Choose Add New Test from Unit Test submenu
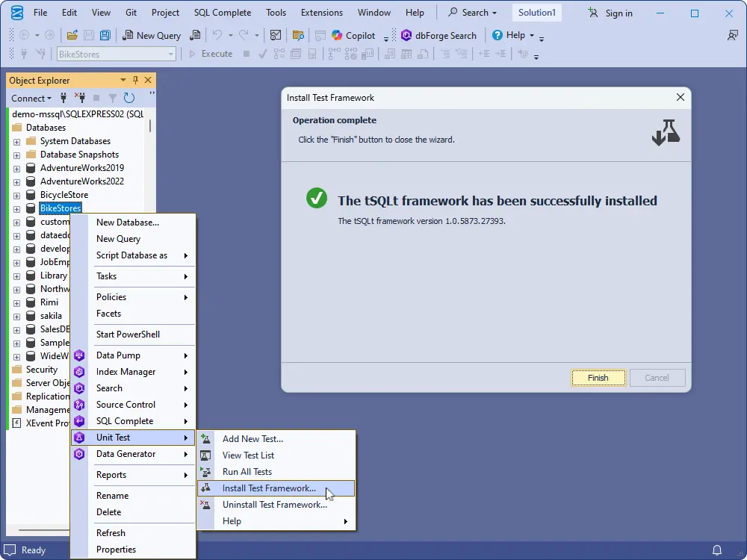The height and width of the screenshot is (560, 747). [252, 439]
